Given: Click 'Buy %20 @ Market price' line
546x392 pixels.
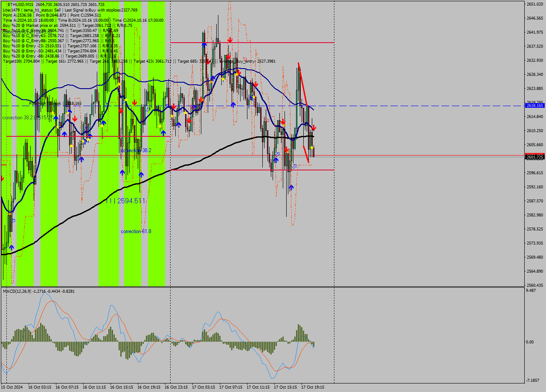Looking at the screenshot, I should coord(67,25).
